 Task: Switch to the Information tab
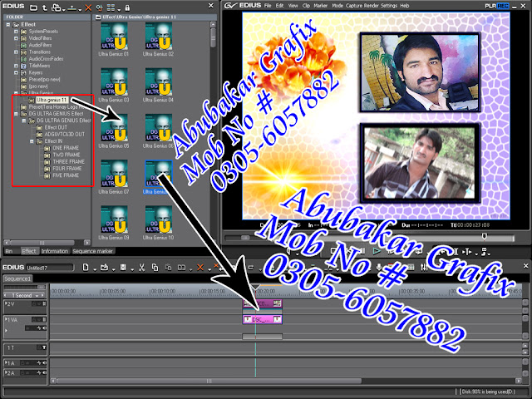tap(55, 251)
